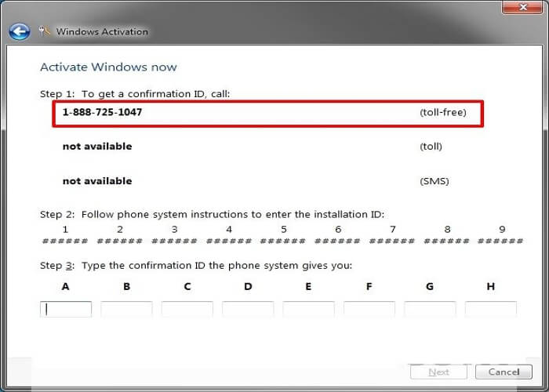Viewport: 549px width, 392px height.
Task: Click column label D above the fields
Action: click(x=248, y=287)
